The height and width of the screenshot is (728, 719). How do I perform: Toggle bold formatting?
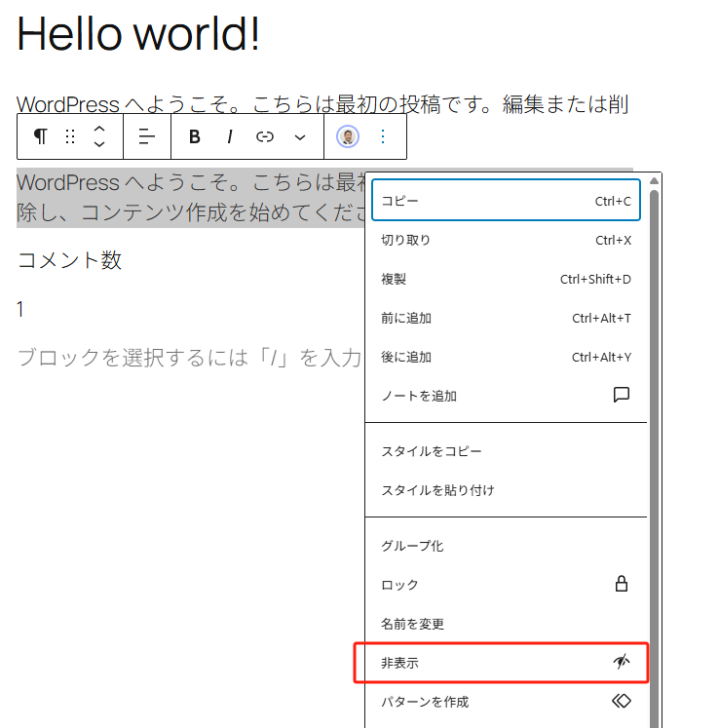pos(195,136)
